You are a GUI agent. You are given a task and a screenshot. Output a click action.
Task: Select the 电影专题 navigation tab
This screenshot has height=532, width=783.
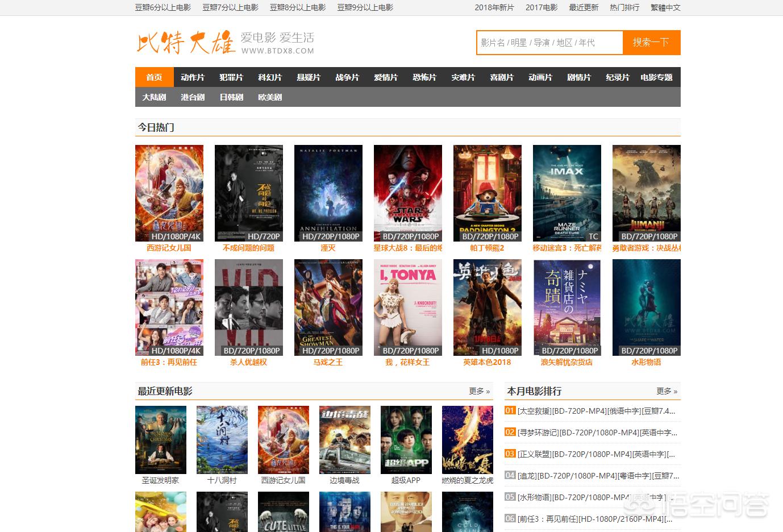coord(656,77)
